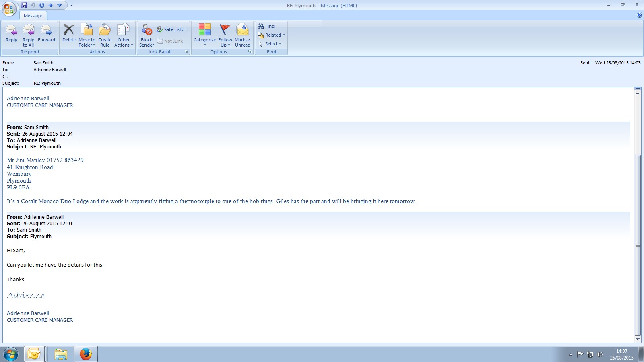
Task: Click the Outlook icon in the taskbar
Action: 34,354
